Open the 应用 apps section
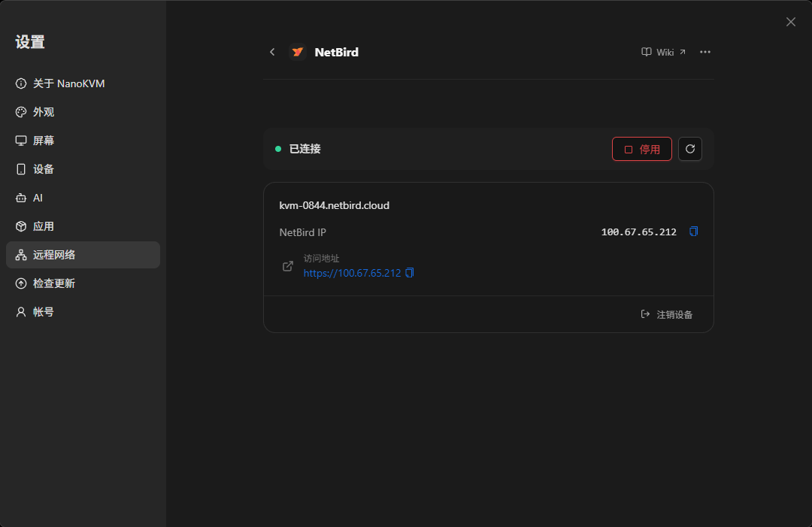 83,226
